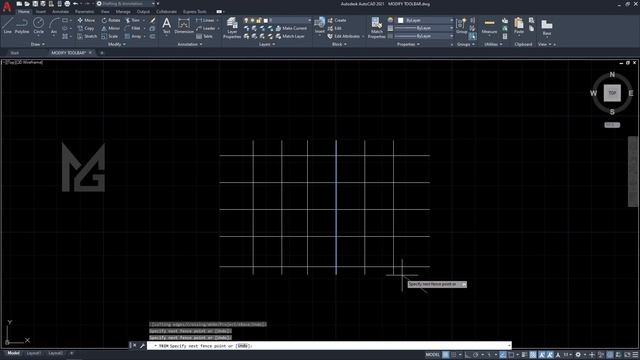The height and width of the screenshot is (360, 640).
Task: Open the Insert ribbon tab
Action: (x=41, y=12)
